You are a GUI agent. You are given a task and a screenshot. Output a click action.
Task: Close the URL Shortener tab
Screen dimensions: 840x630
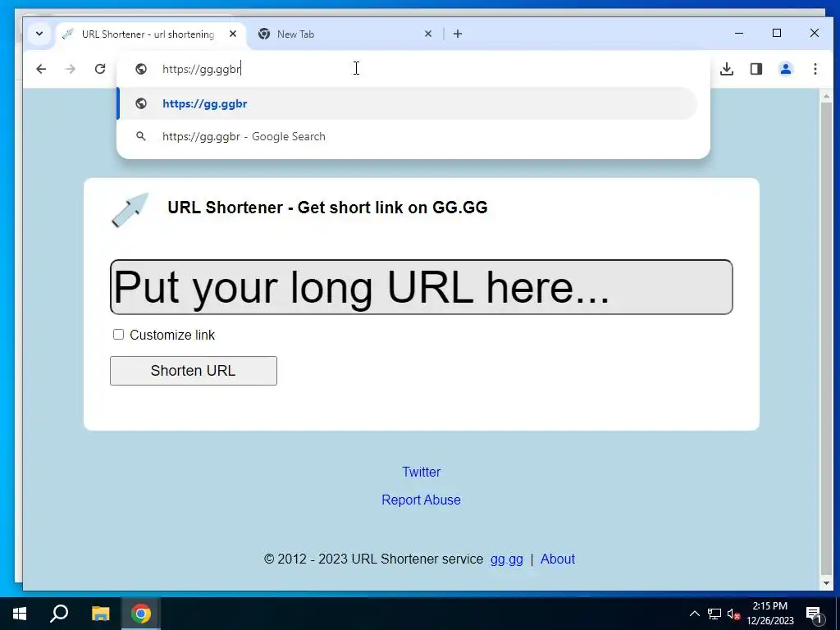click(x=232, y=34)
